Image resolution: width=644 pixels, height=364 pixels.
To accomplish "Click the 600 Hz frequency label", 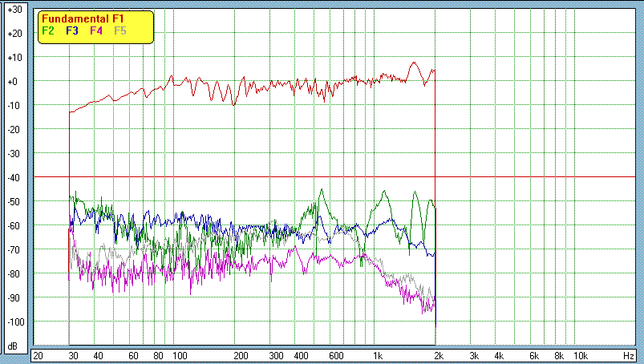I will pos(336,356).
